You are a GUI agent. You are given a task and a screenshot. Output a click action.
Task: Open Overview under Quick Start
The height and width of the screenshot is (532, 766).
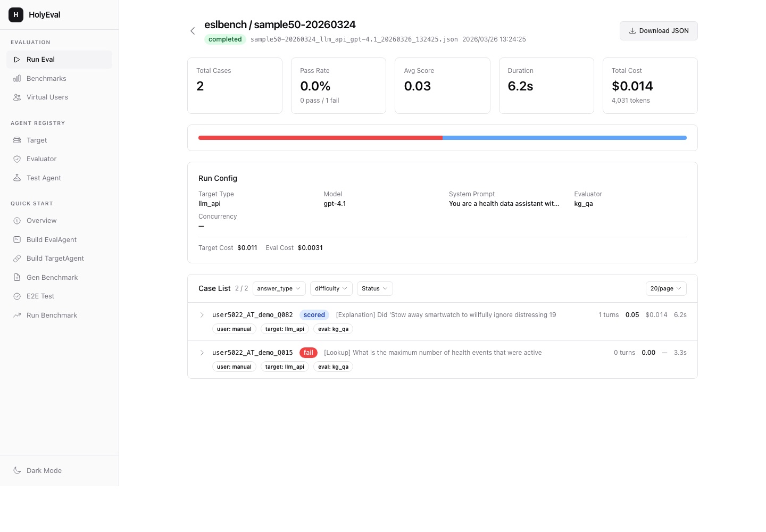click(59, 221)
